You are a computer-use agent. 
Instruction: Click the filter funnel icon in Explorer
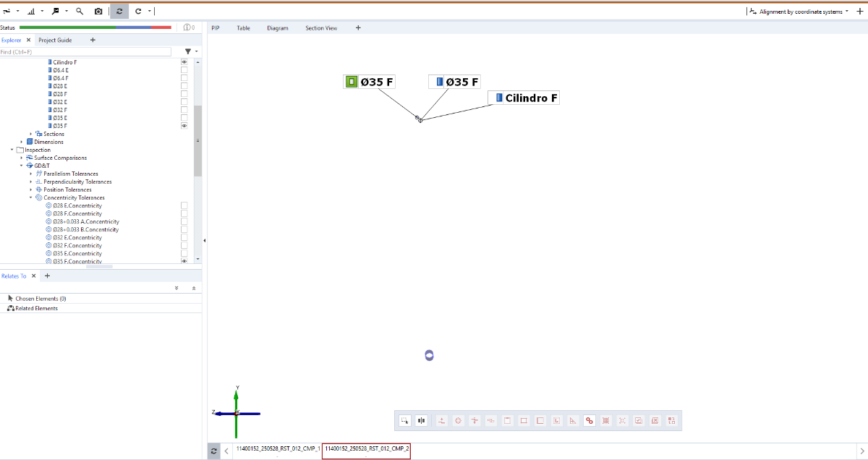(x=188, y=51)
